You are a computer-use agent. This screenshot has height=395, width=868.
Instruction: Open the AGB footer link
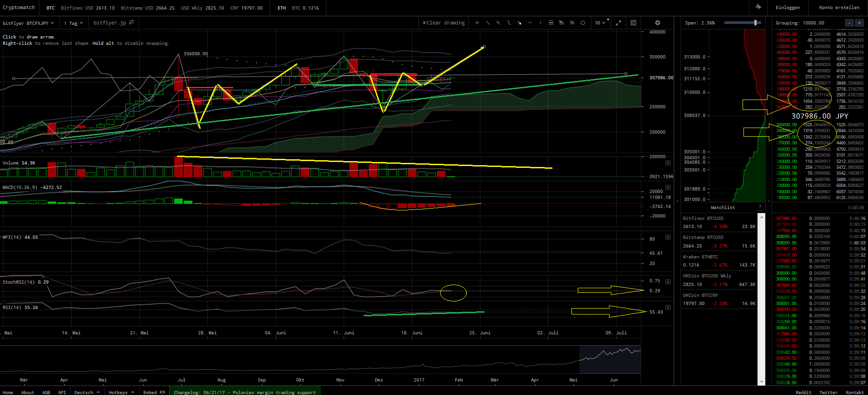coord(46,392)
